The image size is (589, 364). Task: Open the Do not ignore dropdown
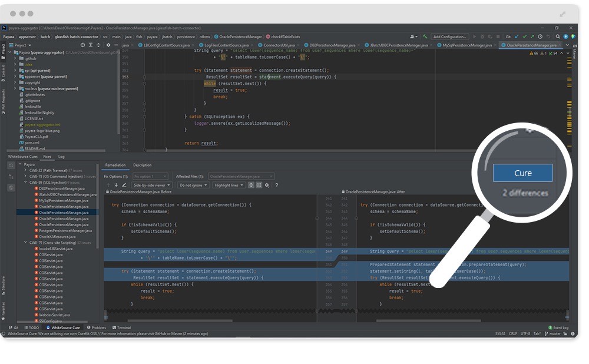pos(193,185)
